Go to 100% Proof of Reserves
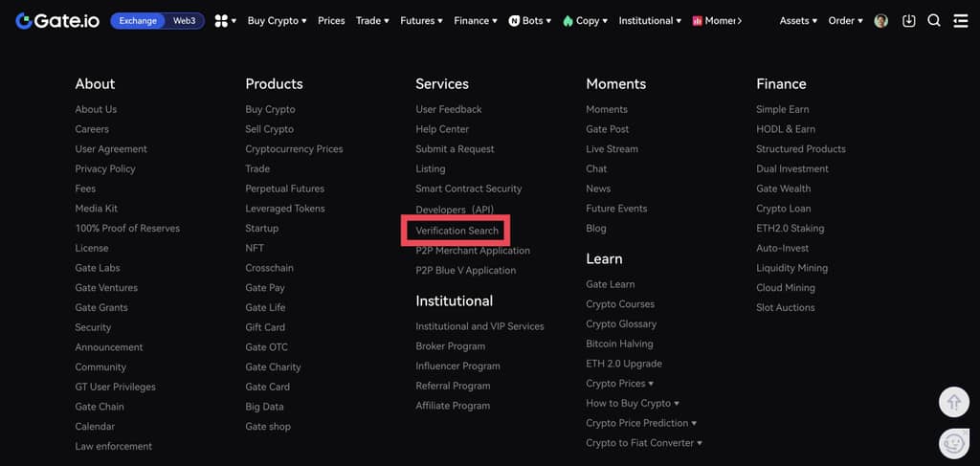 pyautogui.click(x=127, y=229)
